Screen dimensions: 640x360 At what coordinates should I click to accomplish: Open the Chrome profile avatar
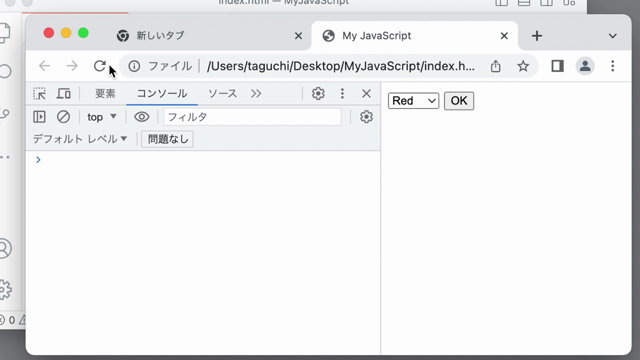[585, 66]
